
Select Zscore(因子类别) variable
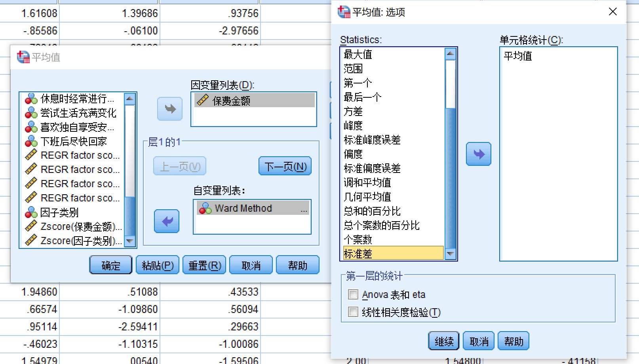[74, 241]
